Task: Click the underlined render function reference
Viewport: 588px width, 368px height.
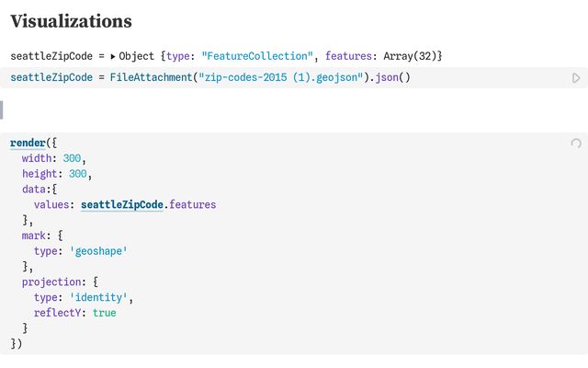Action: [x=28, y=144]
